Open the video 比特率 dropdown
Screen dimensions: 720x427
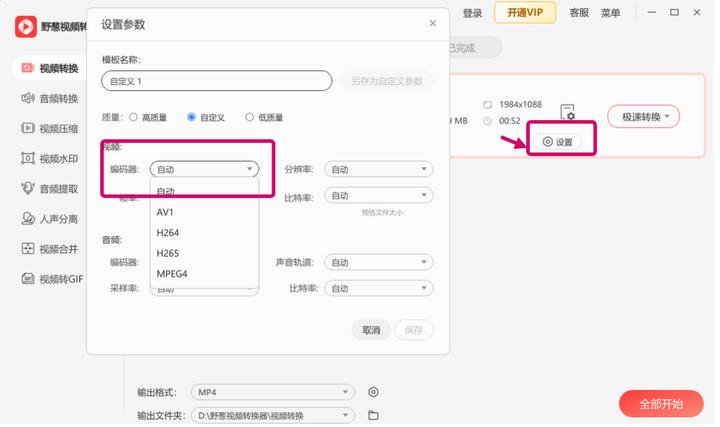pyautogui.click(x=379, y=196)
